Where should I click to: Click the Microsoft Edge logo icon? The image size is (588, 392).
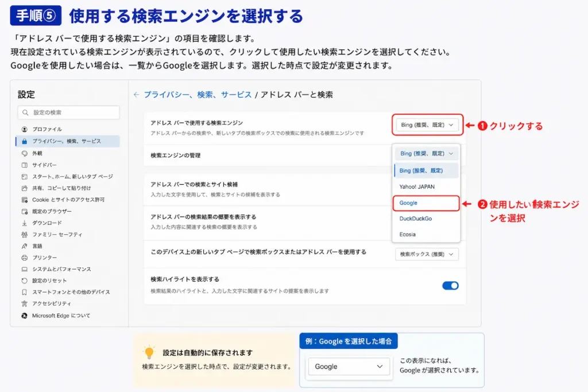(24, 316)
